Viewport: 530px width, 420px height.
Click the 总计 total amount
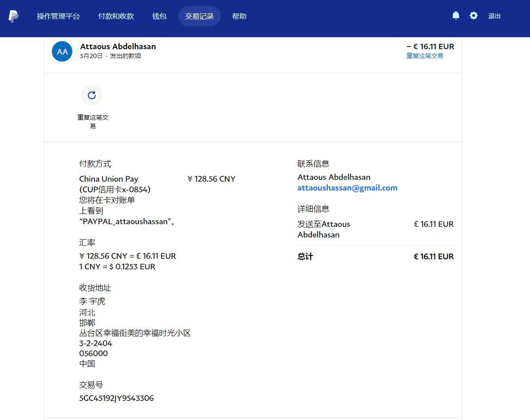(x=433, y=257)
